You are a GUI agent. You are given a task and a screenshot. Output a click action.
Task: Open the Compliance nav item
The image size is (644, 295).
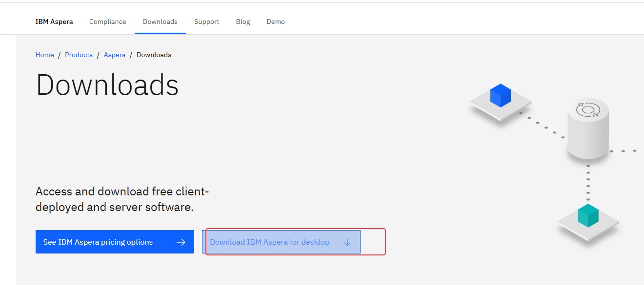108,21
